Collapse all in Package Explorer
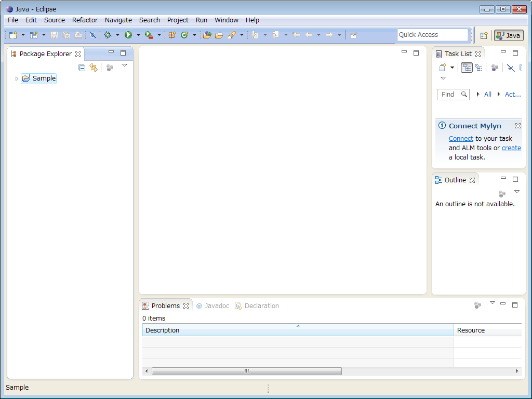 [x=82, y=68]
